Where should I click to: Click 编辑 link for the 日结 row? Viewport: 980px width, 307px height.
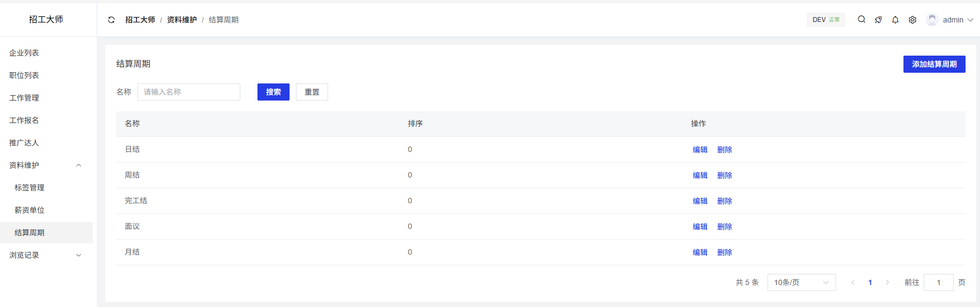pos(700,150)
